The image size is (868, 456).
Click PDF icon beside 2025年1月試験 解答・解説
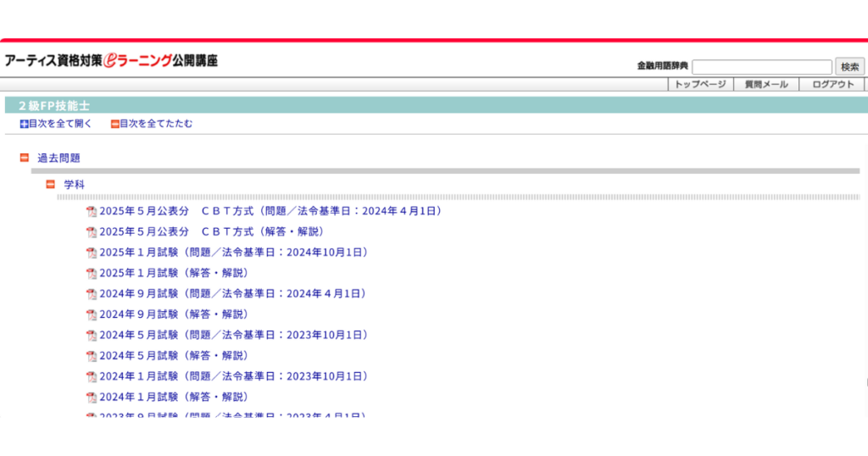point(92,273)
